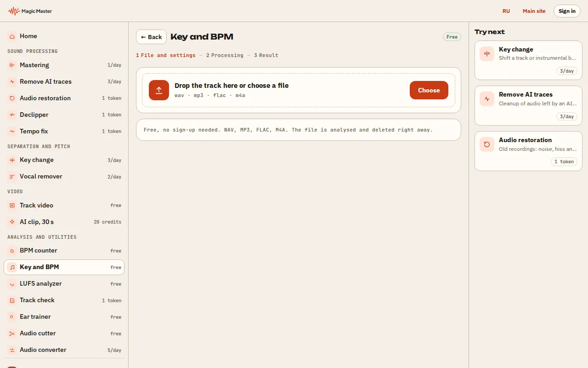588x368 pixels.
Task: Open the Main site link
Action: point(534,11)
